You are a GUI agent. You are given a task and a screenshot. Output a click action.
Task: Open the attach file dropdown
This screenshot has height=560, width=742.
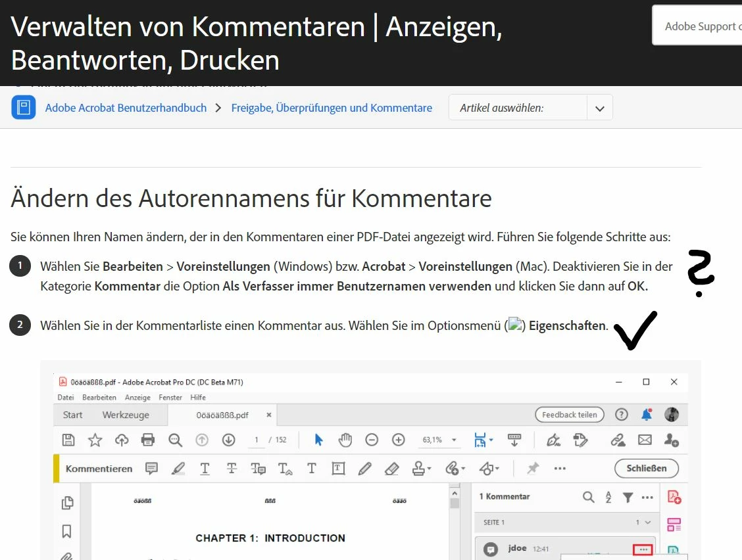coord(455,468)
